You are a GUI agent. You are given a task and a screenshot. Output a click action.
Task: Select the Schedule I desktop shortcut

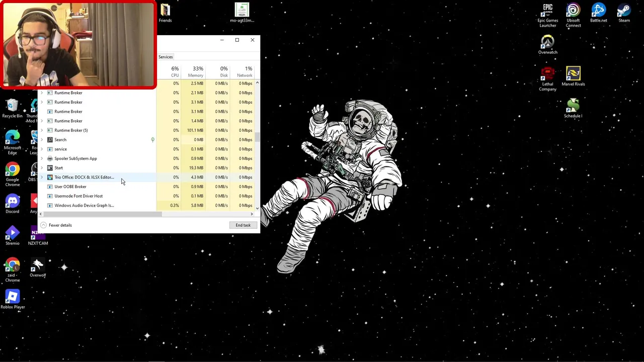573,109
